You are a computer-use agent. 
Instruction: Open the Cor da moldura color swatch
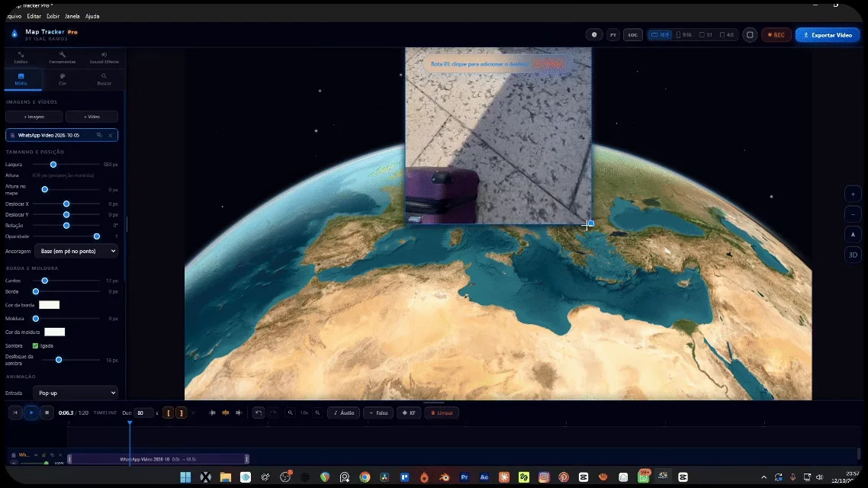point(54,332)
